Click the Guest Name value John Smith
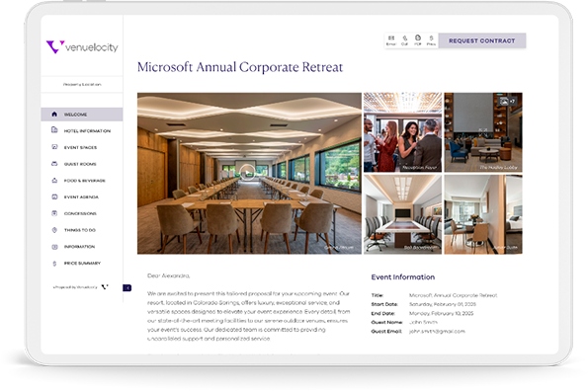The image size is (588, 391). pos(423,322)
